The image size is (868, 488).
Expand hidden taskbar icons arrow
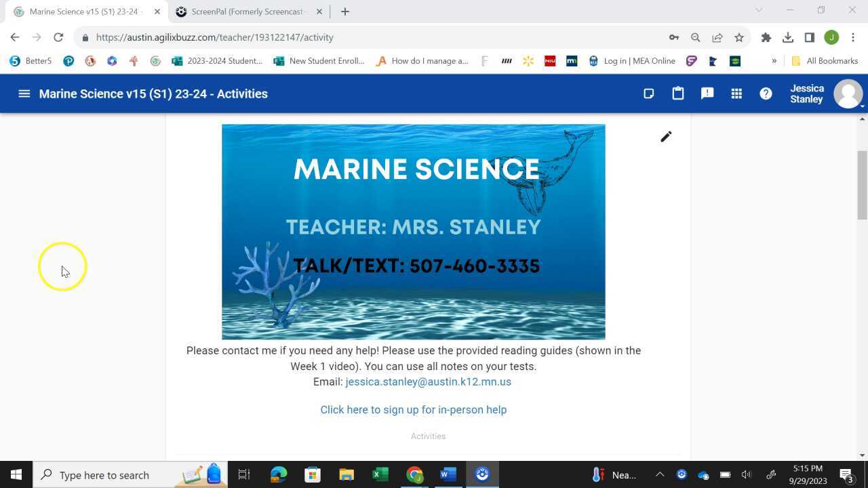coord(659,474)
